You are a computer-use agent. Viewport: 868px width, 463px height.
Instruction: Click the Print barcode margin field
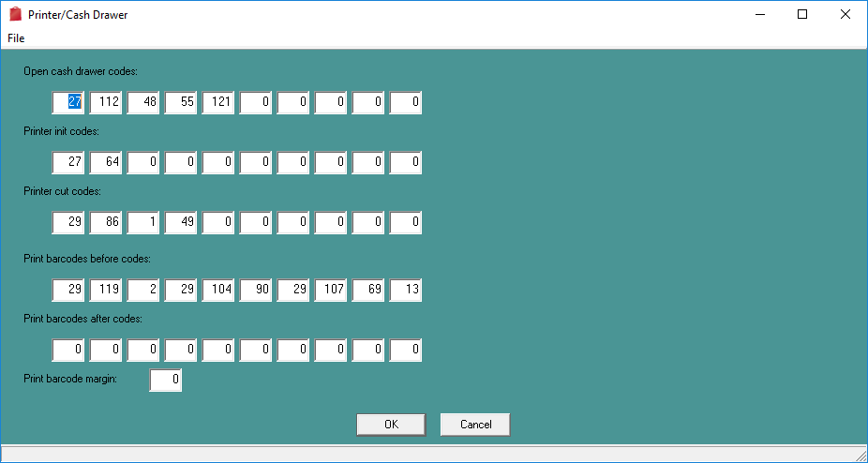pyautogui.click(x=166, y=380)
